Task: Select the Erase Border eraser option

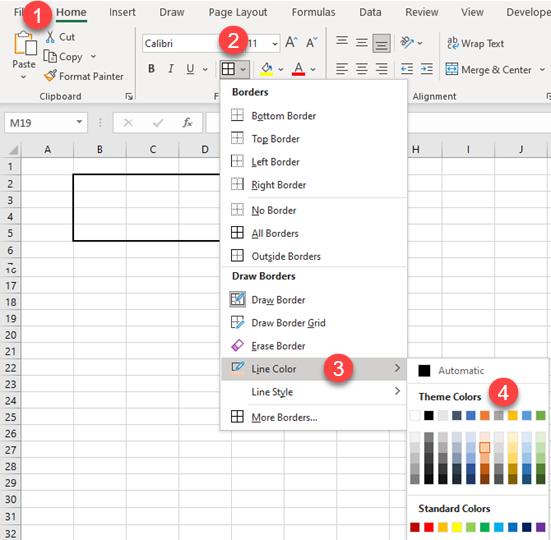Action: [268, 346]
